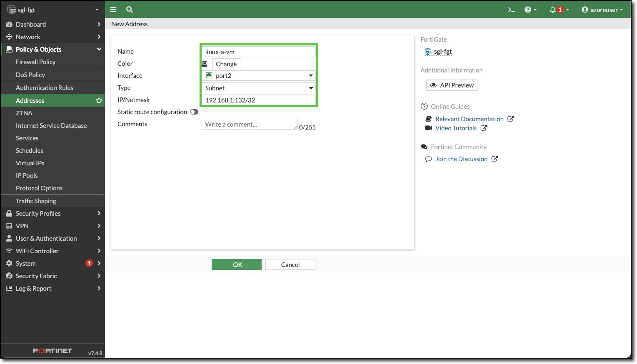The image size is (637, 364).
Task: Navigate to Internet Service Database
Action: pyautogui.click(x=51, y=125)
